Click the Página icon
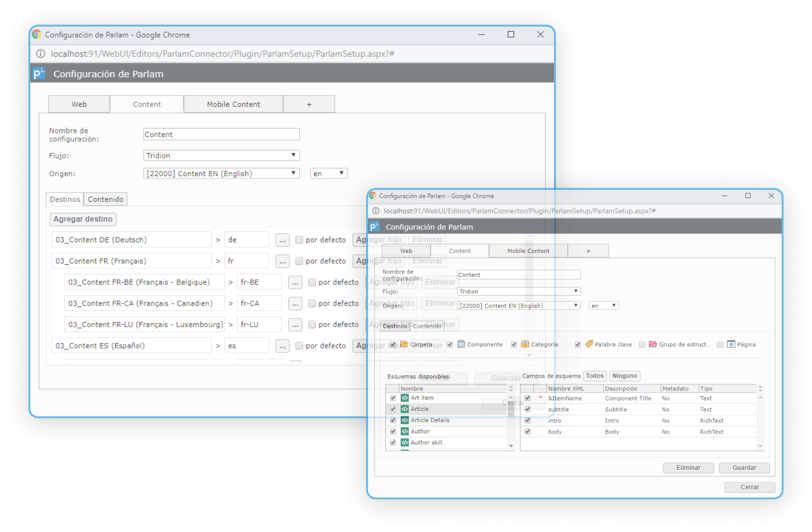 click(x=731, y=344)
